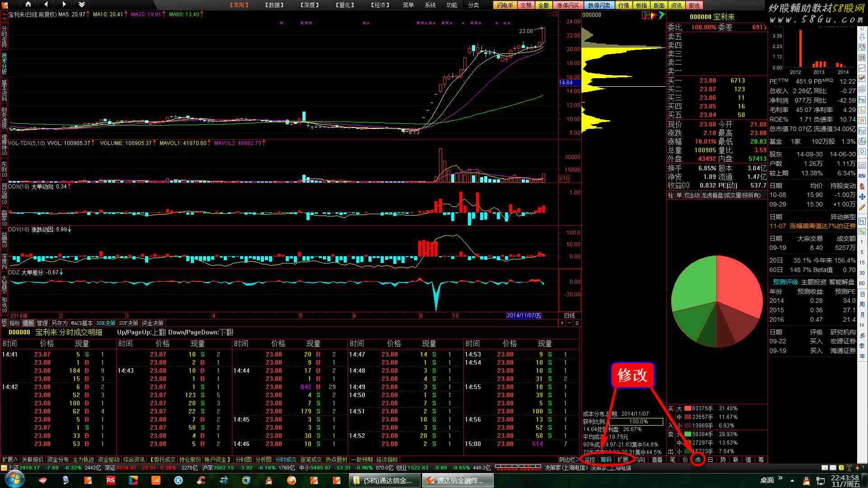Viewport: 868px width, 488px height.
Task: Switch to the 指标 tab under chart
Action: (x=14, y=323)
